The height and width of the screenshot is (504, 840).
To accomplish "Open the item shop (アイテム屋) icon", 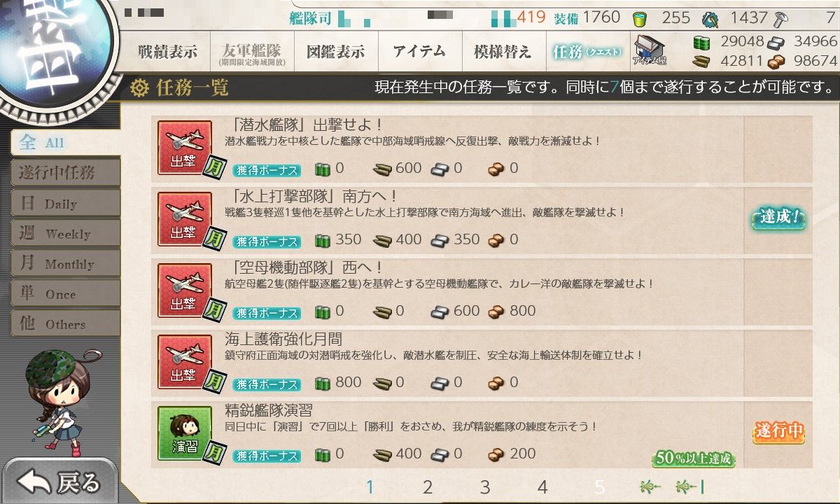I will pyautogui.click(x=650, y=50).
